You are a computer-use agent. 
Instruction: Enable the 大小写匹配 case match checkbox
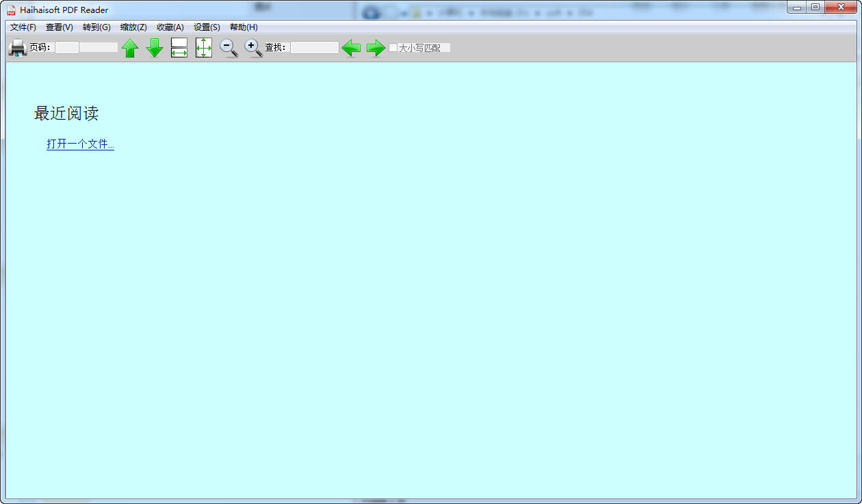click(x=393, y=48)
